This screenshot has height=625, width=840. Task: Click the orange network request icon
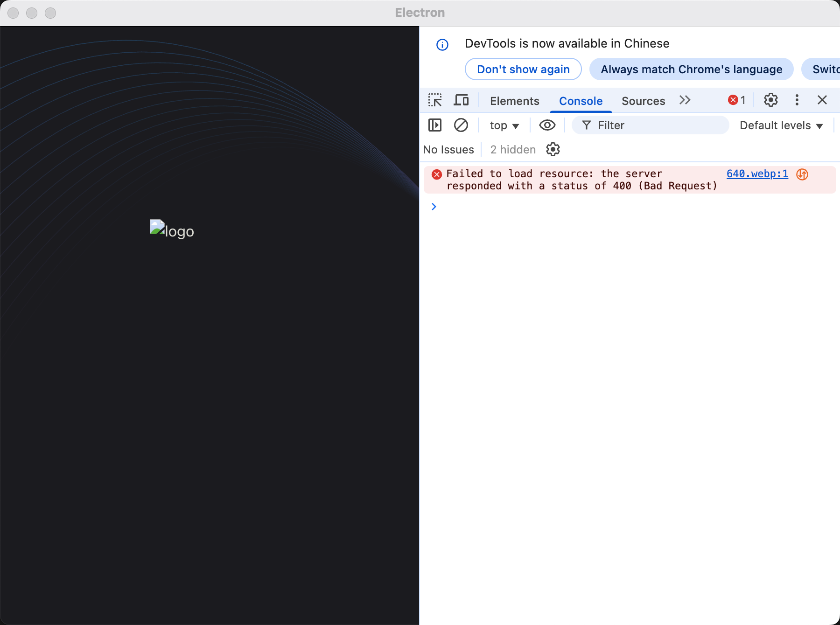pos(802,174)
